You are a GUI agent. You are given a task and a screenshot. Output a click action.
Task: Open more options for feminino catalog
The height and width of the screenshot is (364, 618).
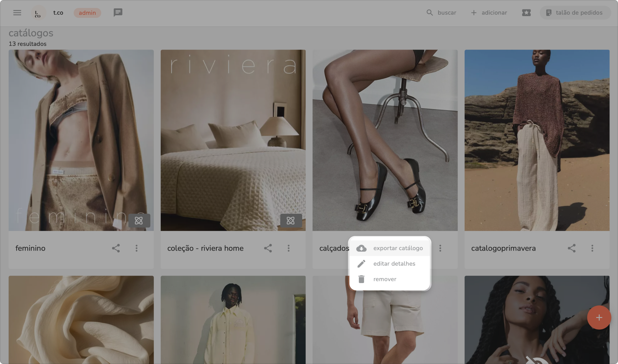[x=137, y=248]
